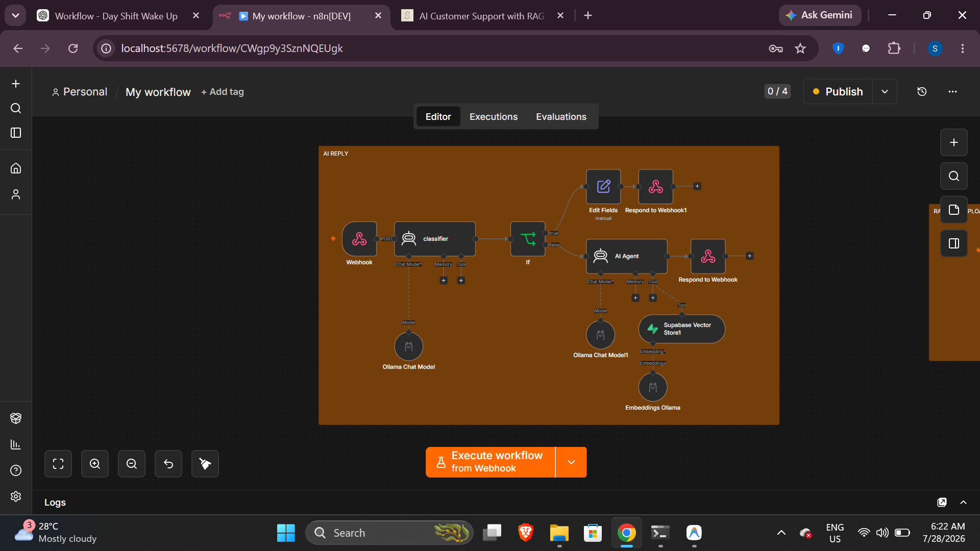Open the If node

click(528, 239)
